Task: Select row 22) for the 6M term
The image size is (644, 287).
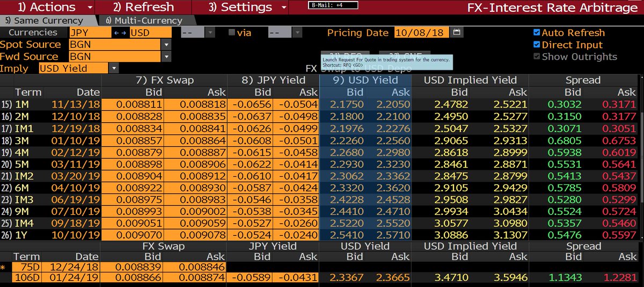Action: pyautogui.click(x=6, y=188)
